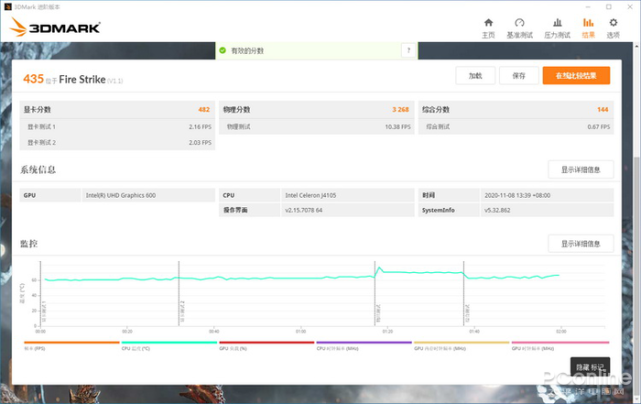Click the orange compare results online button
The height and width of the screenshot is (404, 641).
[x=576, y=75]
